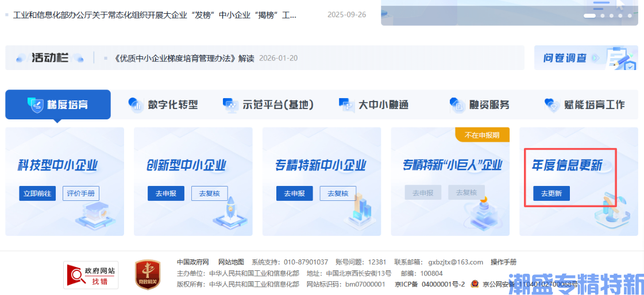Image resolution: width=644 pixels, height=295 pixels.
Task: Open the 京公网安备 record number link
Action: (530, 284)
